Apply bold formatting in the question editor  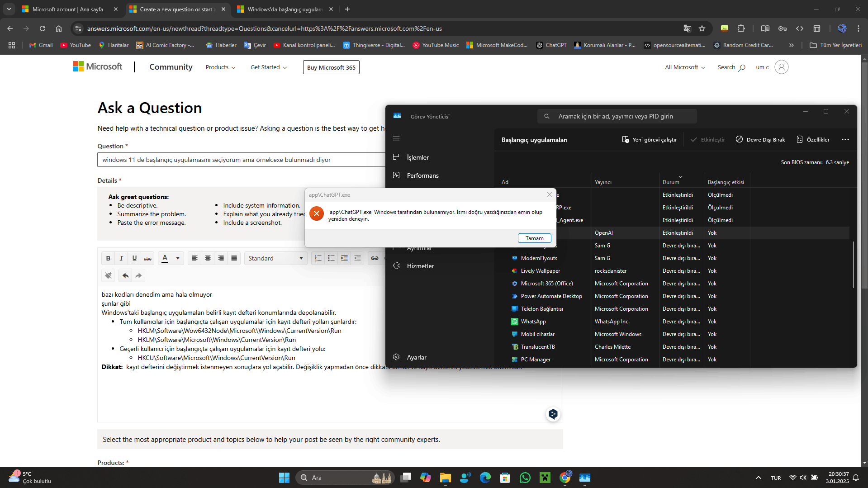coord(108,258)
